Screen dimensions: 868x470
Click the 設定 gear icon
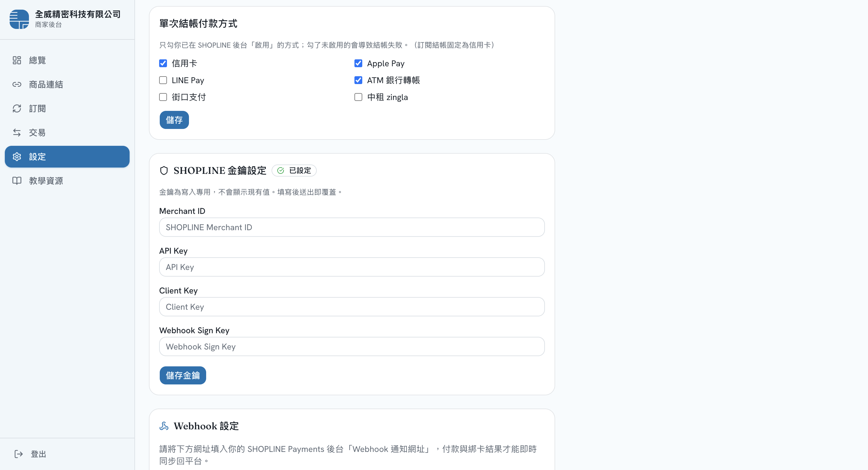pyautogui.click(x=17, y=157)
